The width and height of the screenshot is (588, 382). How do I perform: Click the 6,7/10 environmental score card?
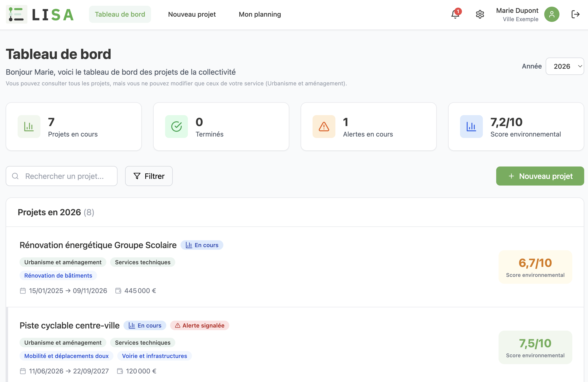coord(535,267)
